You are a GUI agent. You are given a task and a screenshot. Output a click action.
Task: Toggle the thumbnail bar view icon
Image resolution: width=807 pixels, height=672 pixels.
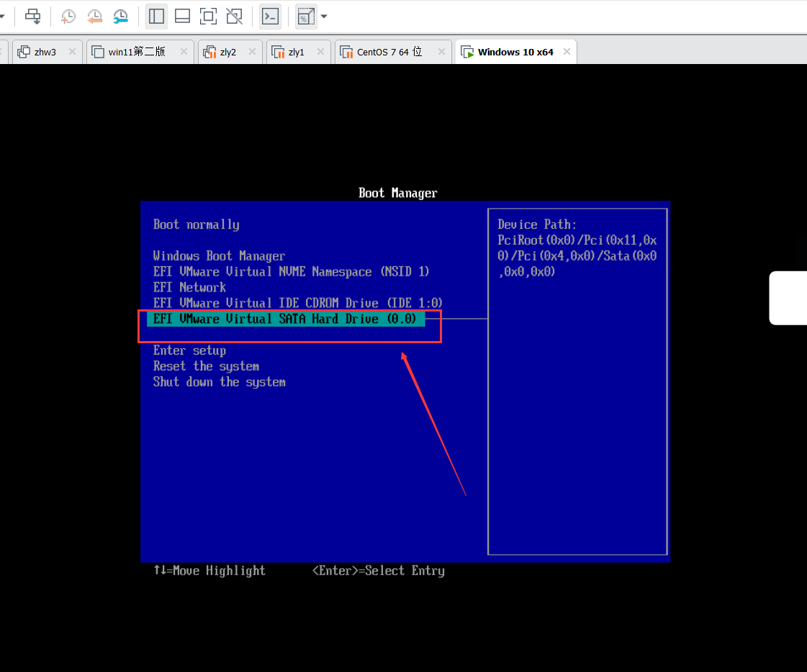182,17
